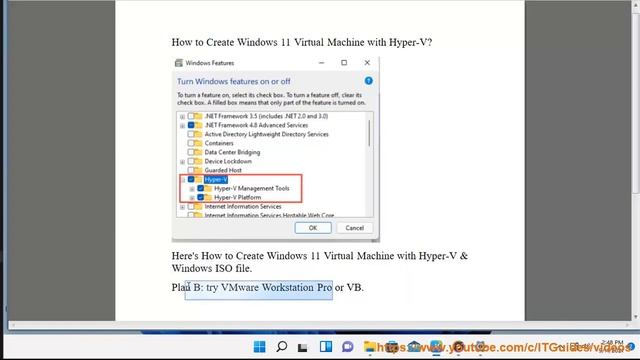The image size is (640, 360).
Task: Enable Active Directory Lightweight Directory Services checkbox
Action: pos(191,134)
